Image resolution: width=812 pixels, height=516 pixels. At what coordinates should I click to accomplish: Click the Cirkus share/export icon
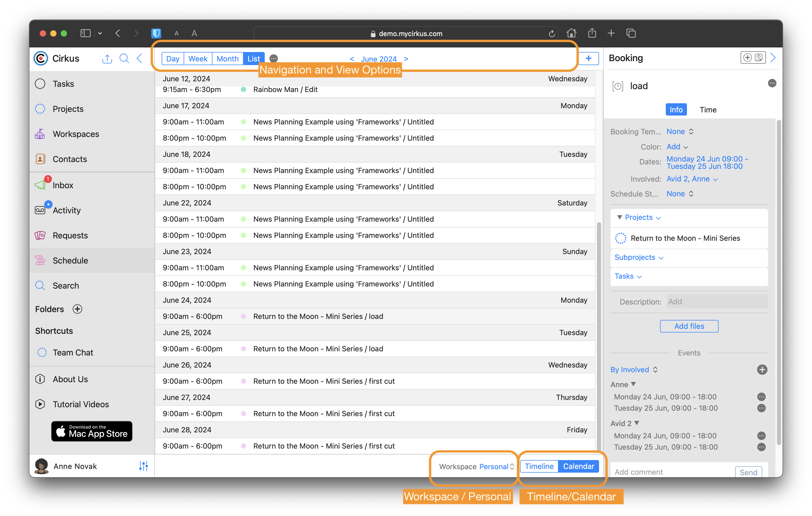point(107,59)
